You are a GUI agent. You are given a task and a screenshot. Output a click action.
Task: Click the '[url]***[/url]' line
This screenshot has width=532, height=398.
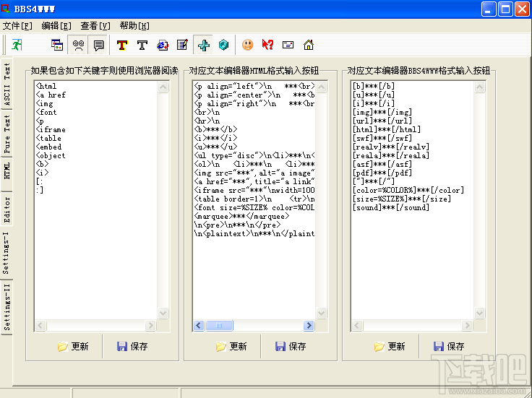pos(382,121)
